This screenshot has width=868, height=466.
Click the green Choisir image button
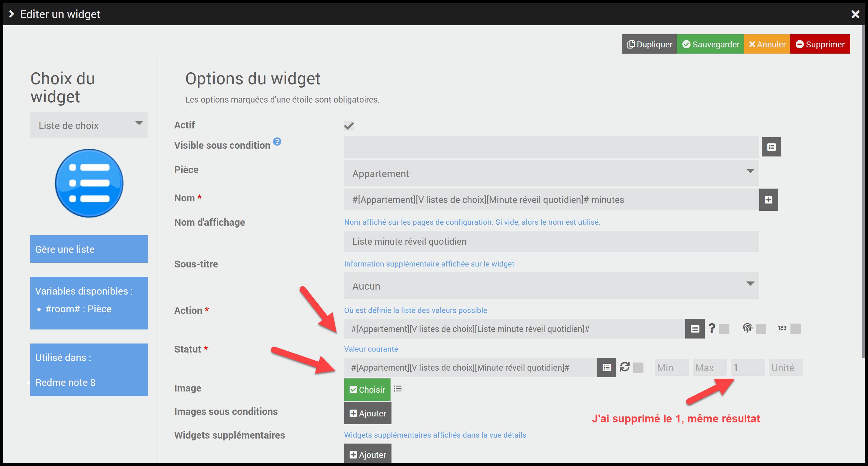click(367, 389)
